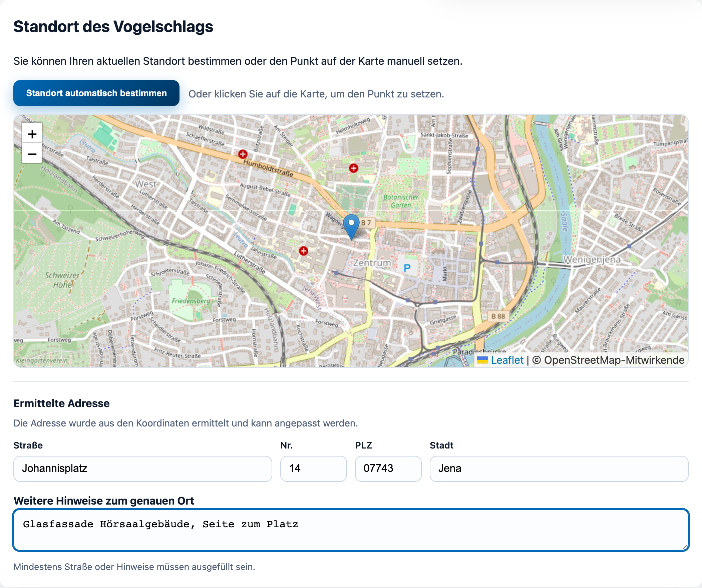Focus the Stadt field containing Jena
The width and height of the screenshot is (702, 588).
(x=559, y=468)
